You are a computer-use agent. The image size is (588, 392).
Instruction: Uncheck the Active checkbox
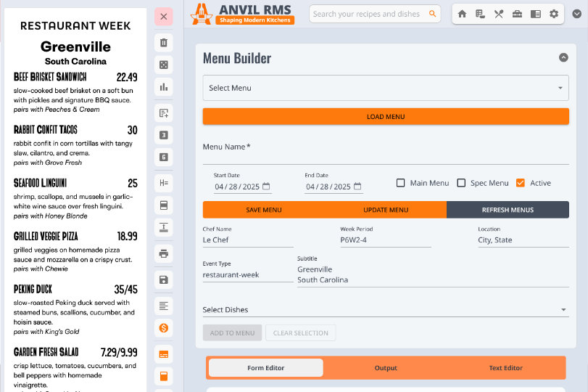point(521,183)
